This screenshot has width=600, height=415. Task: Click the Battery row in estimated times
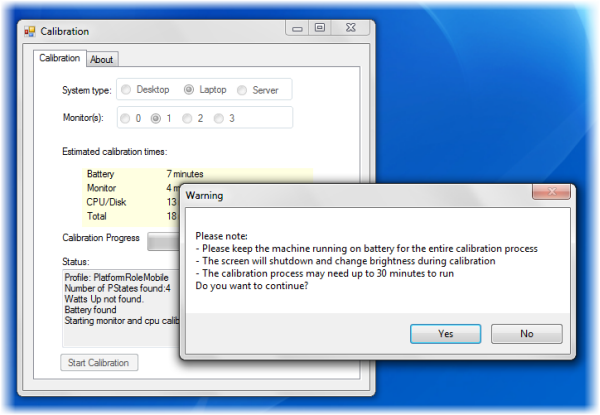198,174
